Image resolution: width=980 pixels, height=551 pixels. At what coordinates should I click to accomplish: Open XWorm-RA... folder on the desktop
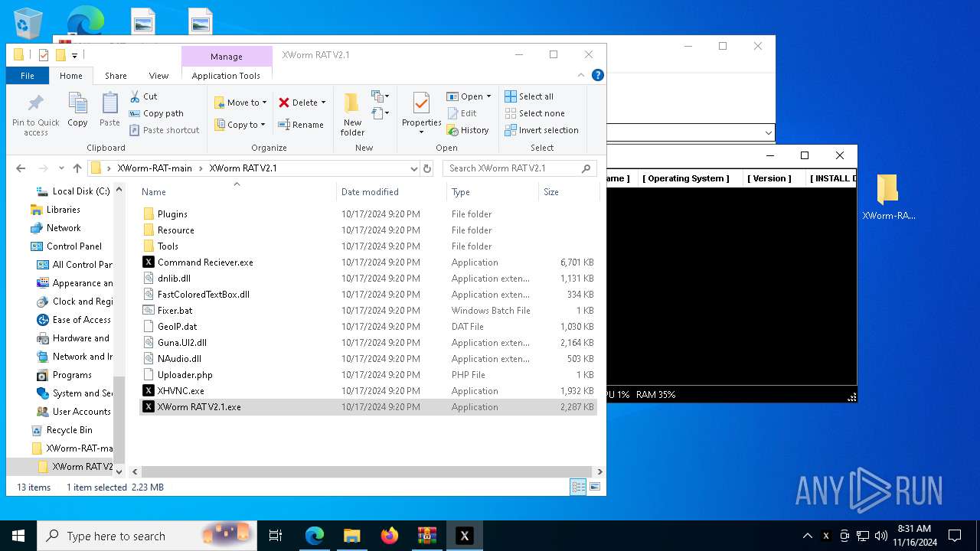(888, 197)
